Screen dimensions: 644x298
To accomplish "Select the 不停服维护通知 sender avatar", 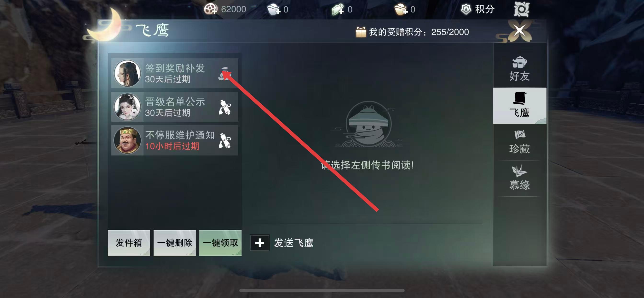I will (x=127, y=140).
